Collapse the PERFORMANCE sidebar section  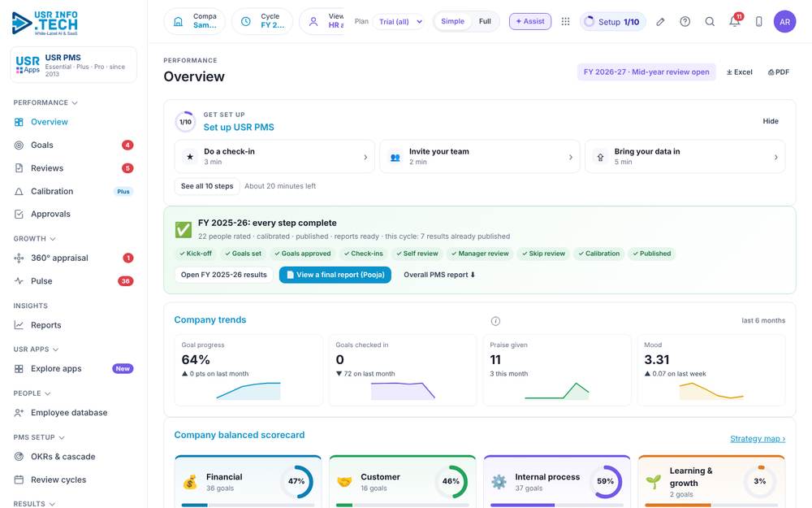[x=45, y=102]
